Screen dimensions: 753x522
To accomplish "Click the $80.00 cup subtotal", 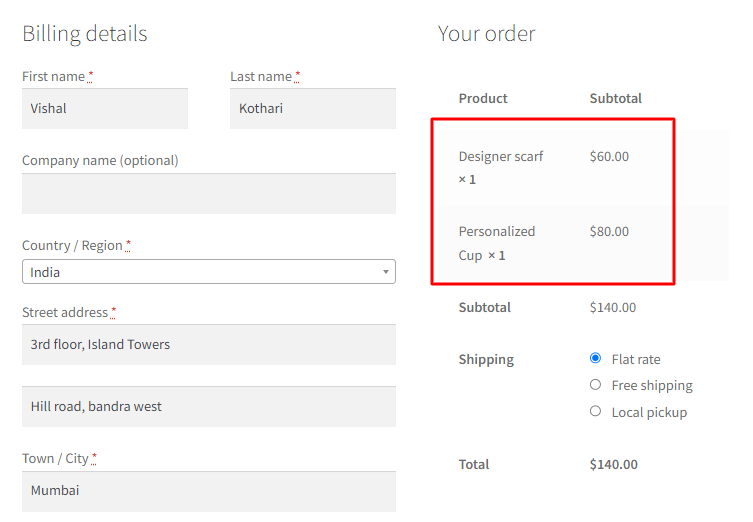I will 609,231.
